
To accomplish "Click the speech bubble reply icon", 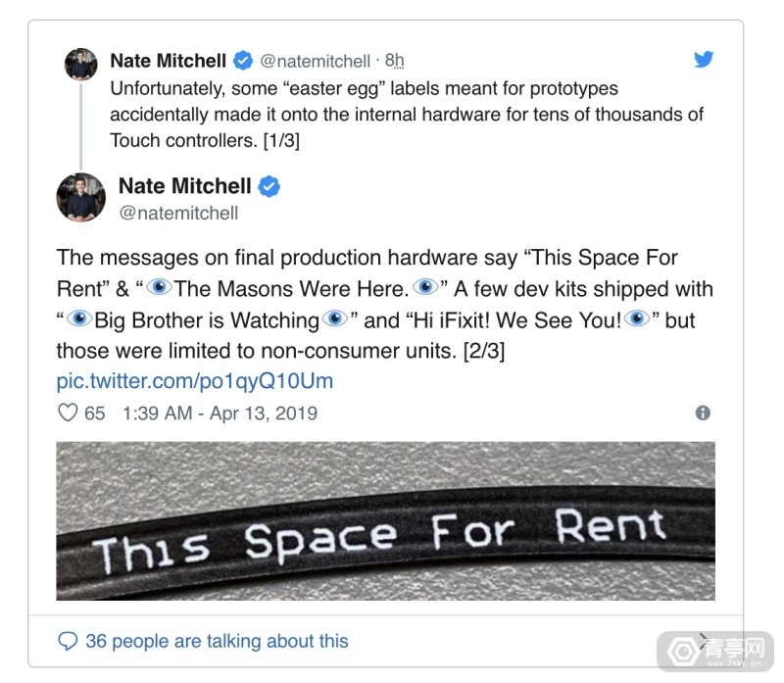I will pyautogui.click(x=68, y=641).
